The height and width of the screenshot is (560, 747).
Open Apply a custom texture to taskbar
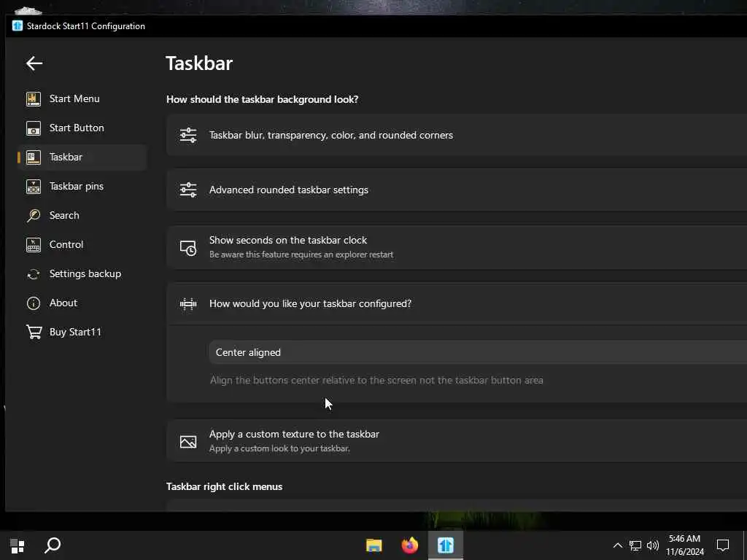click(457, 441)
